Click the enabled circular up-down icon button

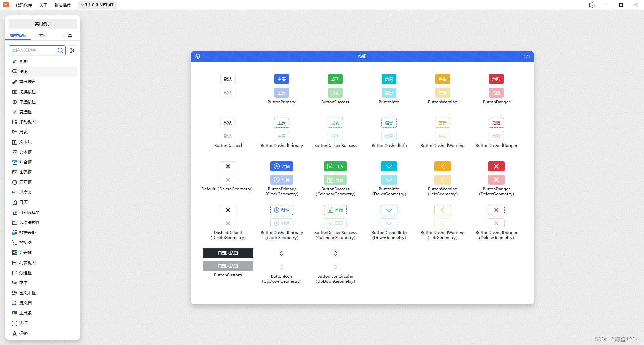click(335, 253)
